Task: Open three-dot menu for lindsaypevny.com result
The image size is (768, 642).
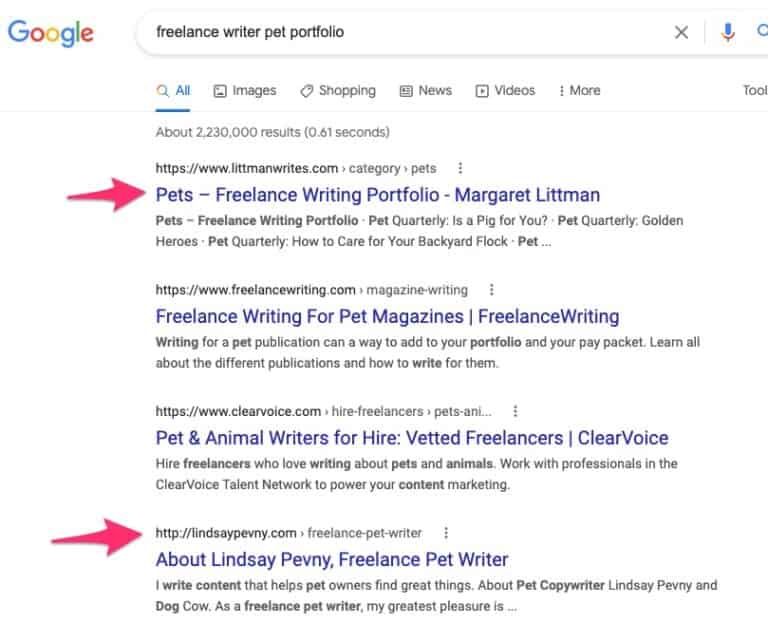Action: click(446, 532)
